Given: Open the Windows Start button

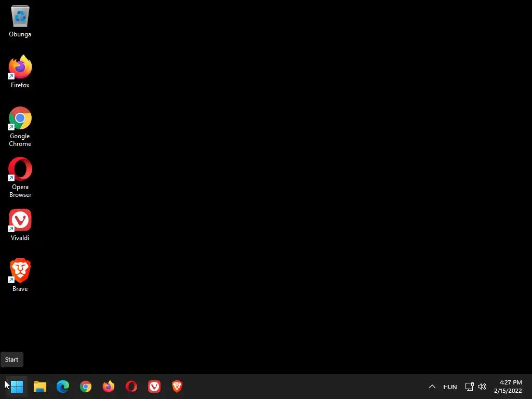Looking at the screenshot, I should [x=17, y=386].
